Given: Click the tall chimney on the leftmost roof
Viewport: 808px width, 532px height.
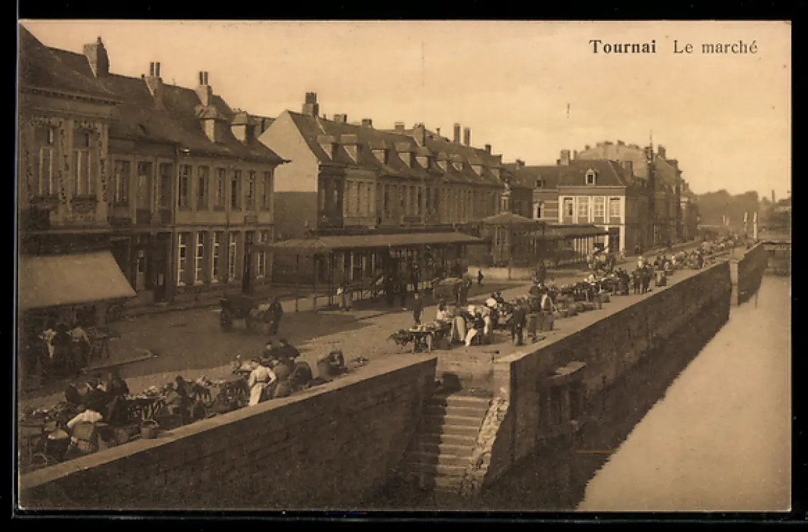Looking at the screenshot, I should 97,57.
